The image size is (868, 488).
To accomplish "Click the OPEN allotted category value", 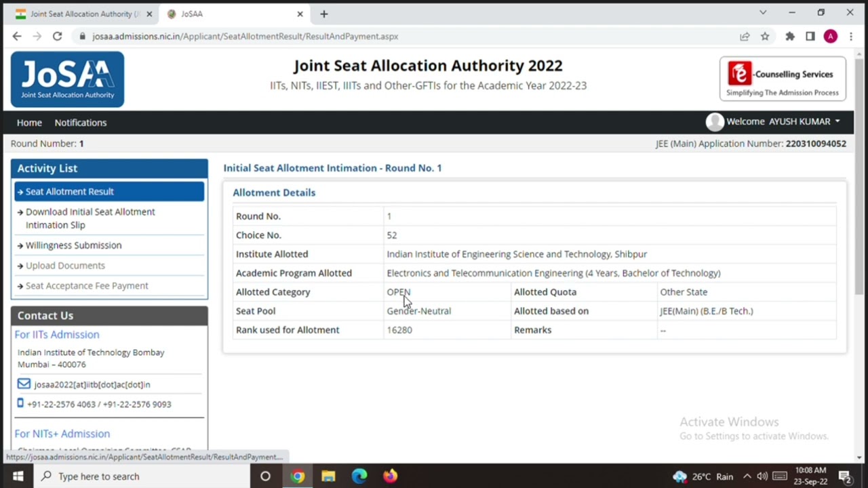I will 399,292.
